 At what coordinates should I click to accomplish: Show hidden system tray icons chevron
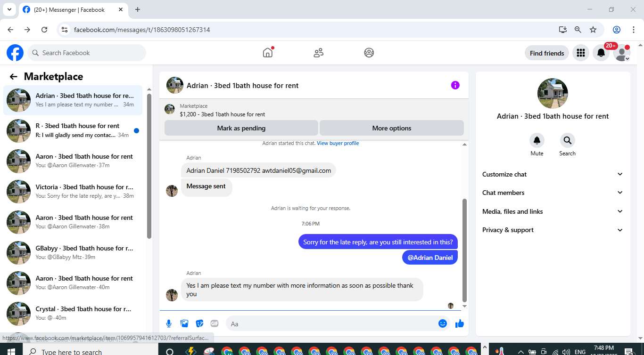(x=521, y=352)
